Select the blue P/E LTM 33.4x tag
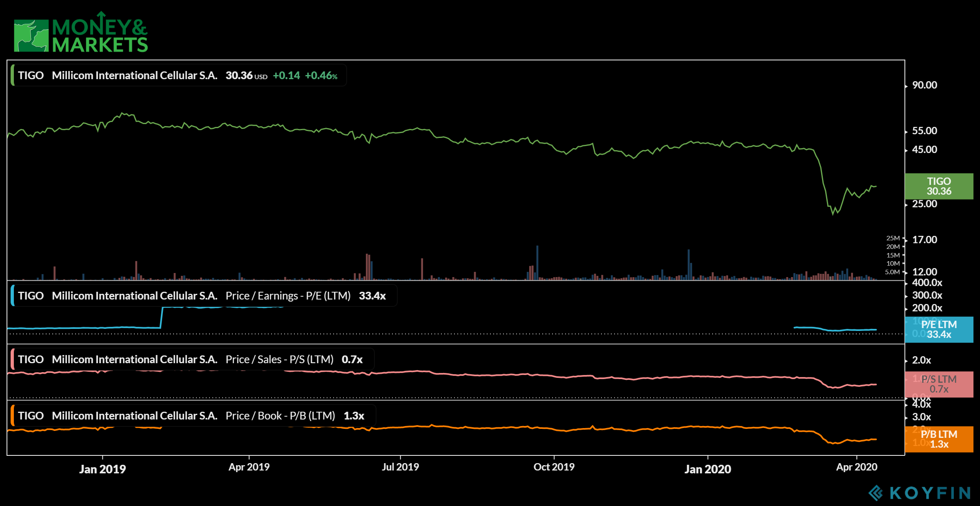The height and width of the screenshot is (506, 980). coord(939,329)
